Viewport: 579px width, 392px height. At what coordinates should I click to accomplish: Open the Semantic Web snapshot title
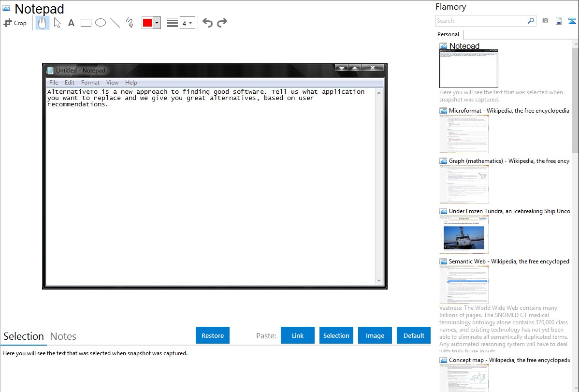(509, 261)
